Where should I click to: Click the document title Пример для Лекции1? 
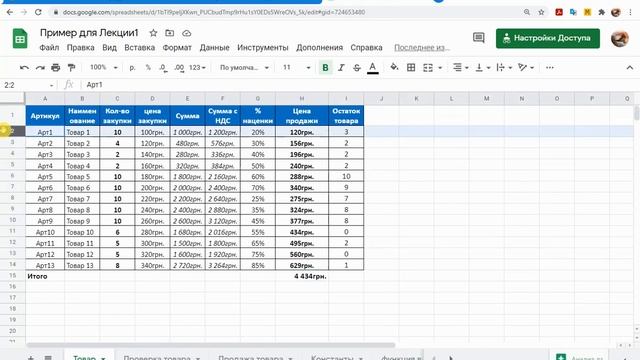click(89, 33)
